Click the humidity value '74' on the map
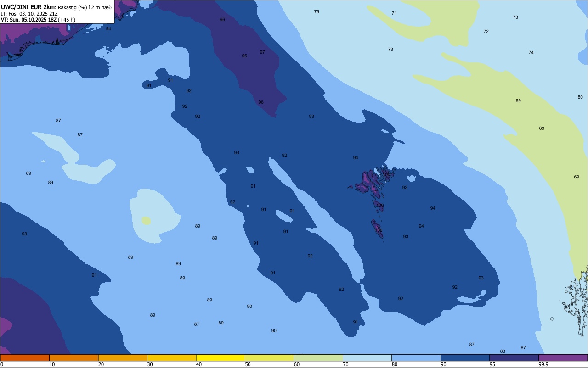The image size is (588, 368). coord(531,53)
